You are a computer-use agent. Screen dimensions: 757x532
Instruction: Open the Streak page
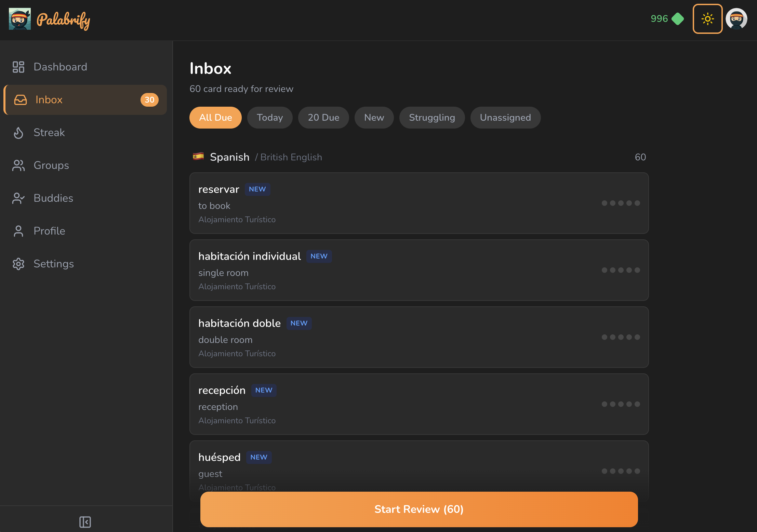[x=85, y=132]
